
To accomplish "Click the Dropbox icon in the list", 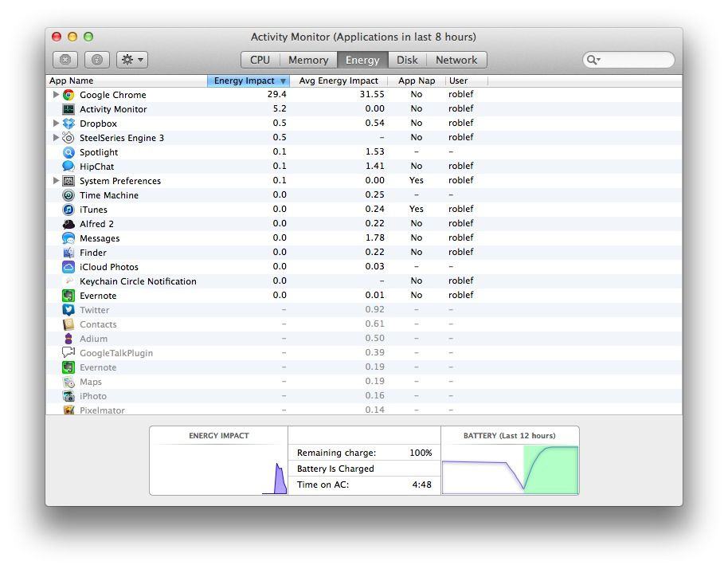I will [x=70, y=124].
